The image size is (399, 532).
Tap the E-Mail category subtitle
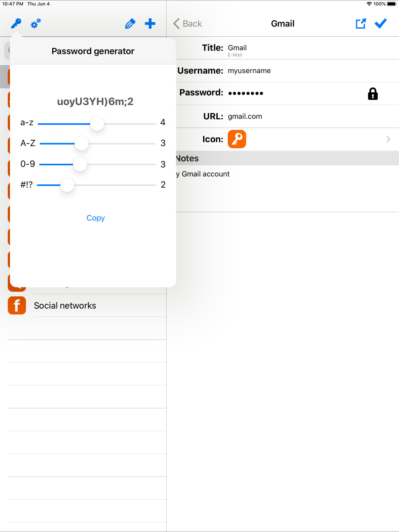point(235,55)
